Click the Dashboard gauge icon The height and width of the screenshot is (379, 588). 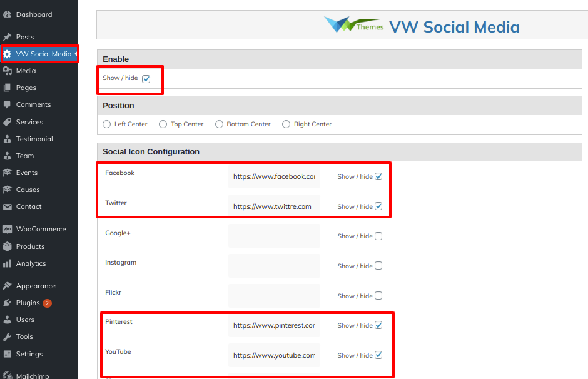pos(8,14)
